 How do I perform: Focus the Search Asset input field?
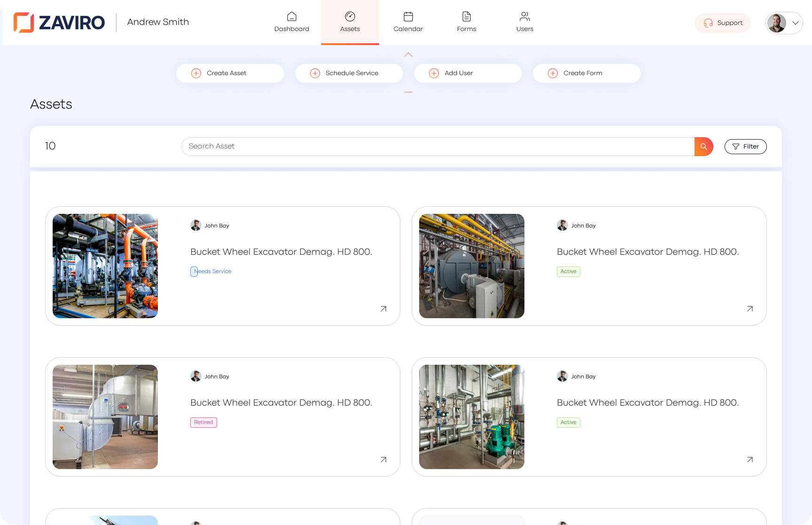[438, 147]
